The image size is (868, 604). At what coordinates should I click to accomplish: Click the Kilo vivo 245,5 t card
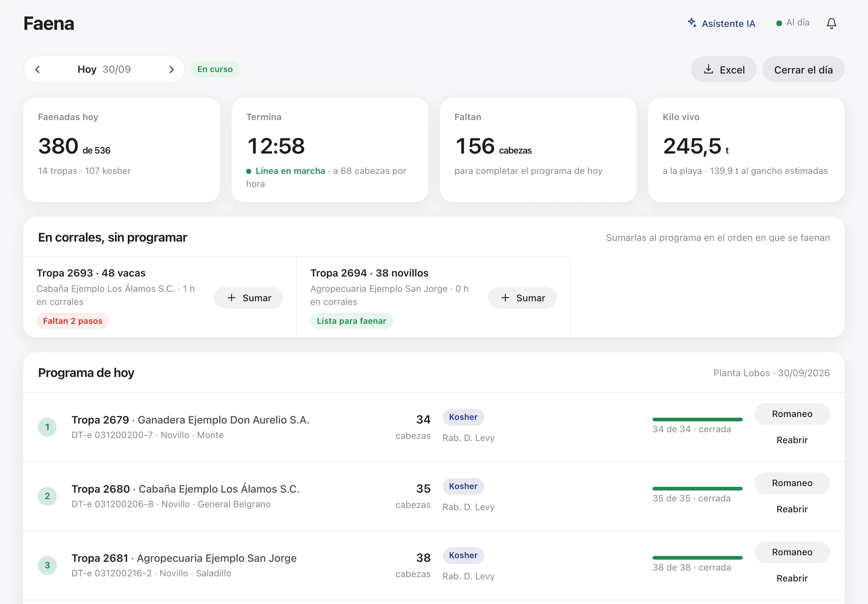click(x=746, y=150)
